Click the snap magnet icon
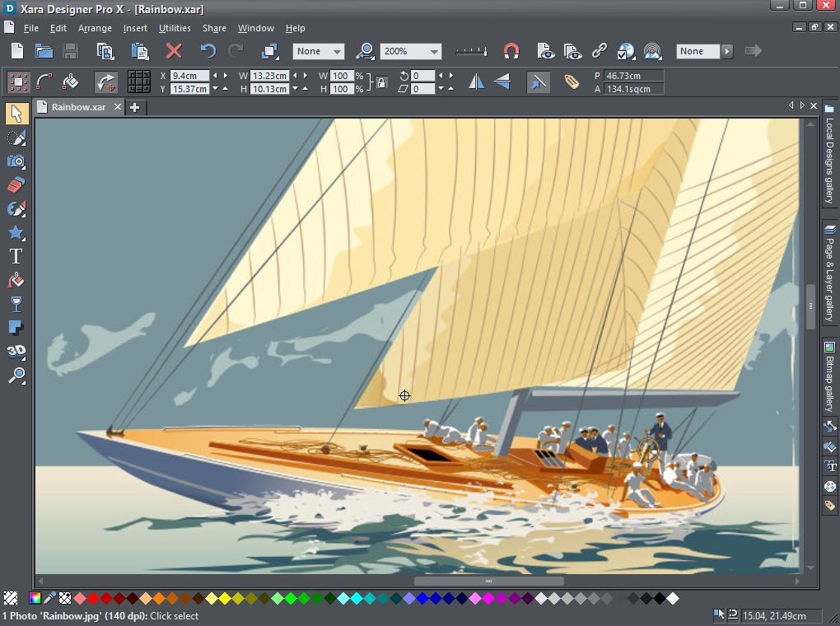The width and height of the screenshot is (840, 626). [511, 51]
